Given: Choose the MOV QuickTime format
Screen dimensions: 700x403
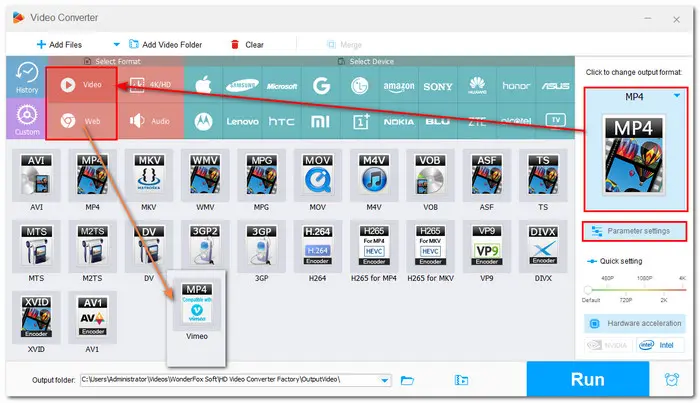Looking at the screenshot, I should tap(317, 175).
